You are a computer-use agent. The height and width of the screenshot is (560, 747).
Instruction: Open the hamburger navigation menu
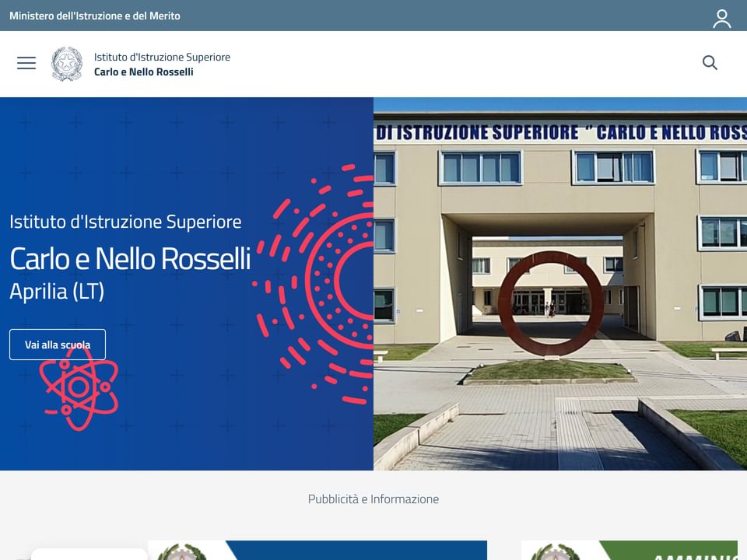coord(26,63)
